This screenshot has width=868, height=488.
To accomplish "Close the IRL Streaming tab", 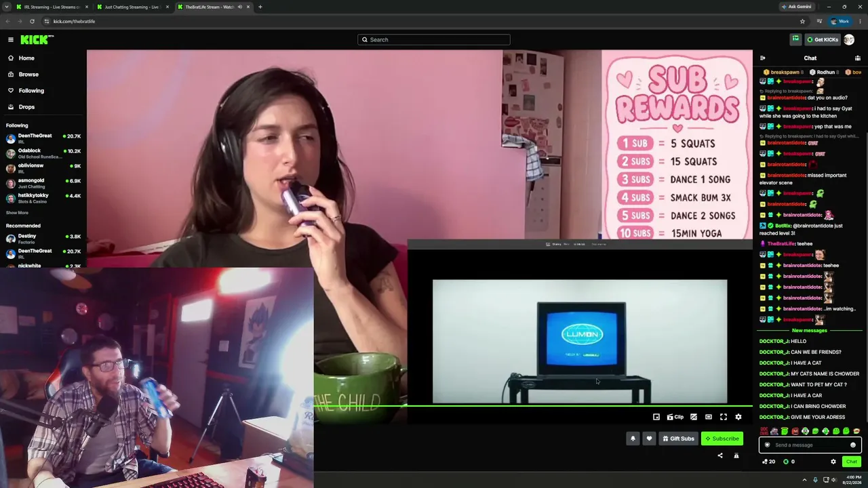I will [87, 7].
